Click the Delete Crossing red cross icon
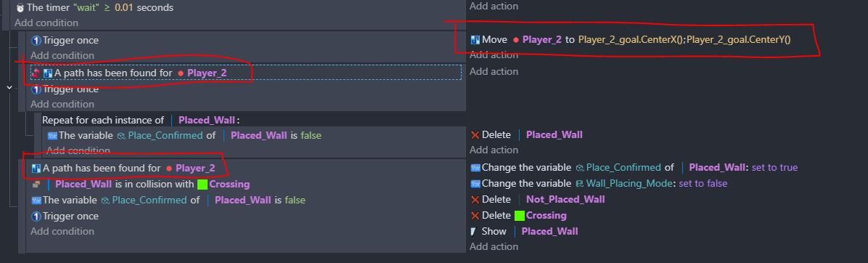The image size is (868, 263). tap(475, 215)
